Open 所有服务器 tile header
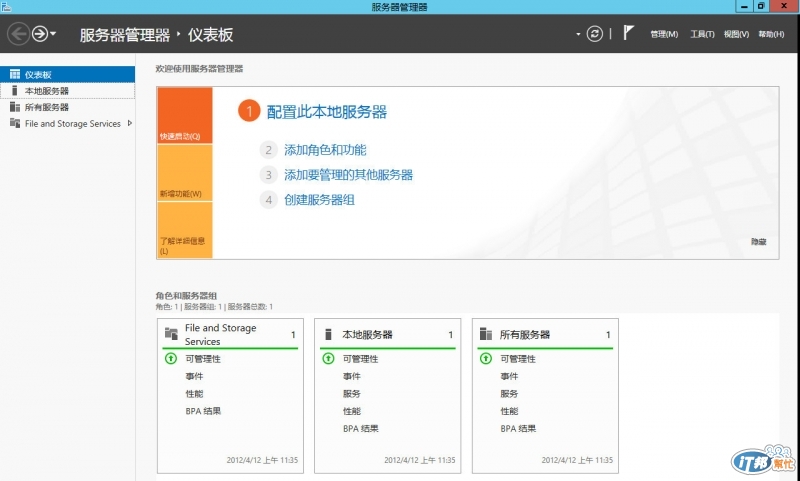 545,335
